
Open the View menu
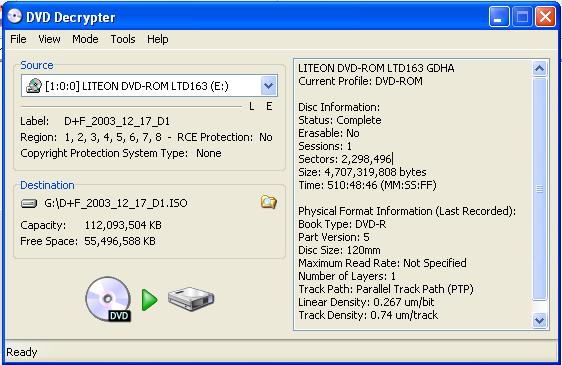(x=49, y=39)
